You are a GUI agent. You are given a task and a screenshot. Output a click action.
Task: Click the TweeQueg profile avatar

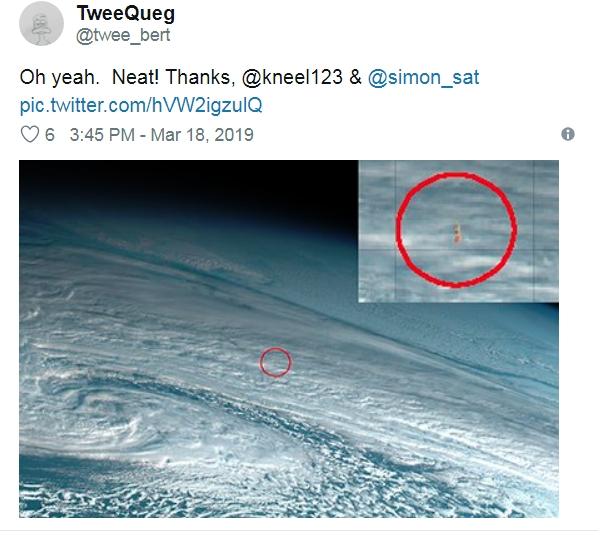point(42,24)
